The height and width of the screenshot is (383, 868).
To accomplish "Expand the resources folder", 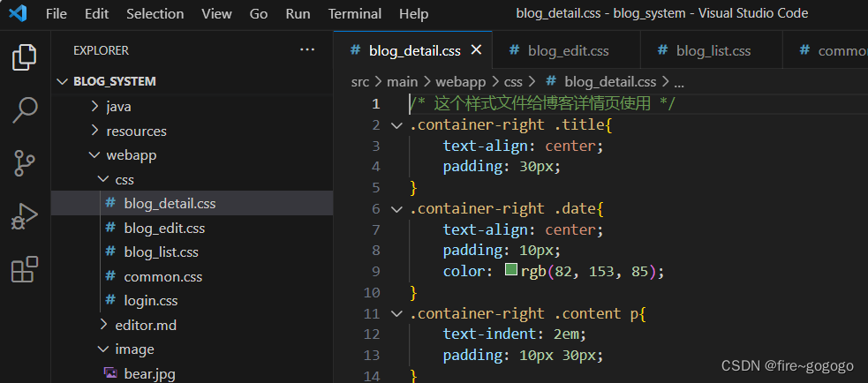I will 95,131.
